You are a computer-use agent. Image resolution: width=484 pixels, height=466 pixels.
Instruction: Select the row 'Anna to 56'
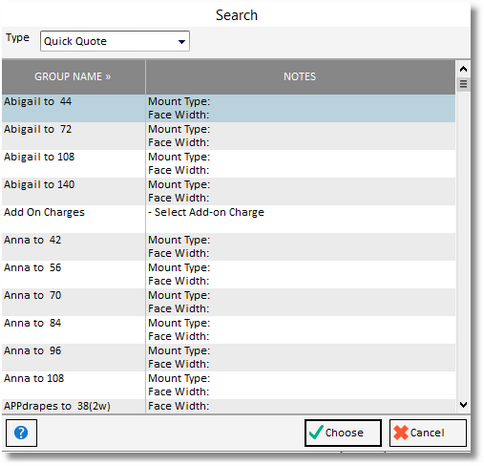228,274
